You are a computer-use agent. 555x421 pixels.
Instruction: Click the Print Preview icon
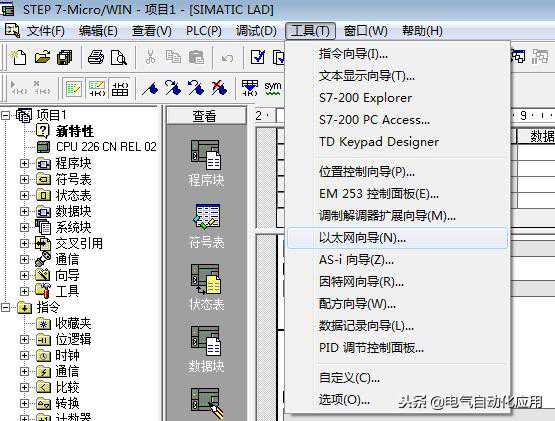point(119,57)
